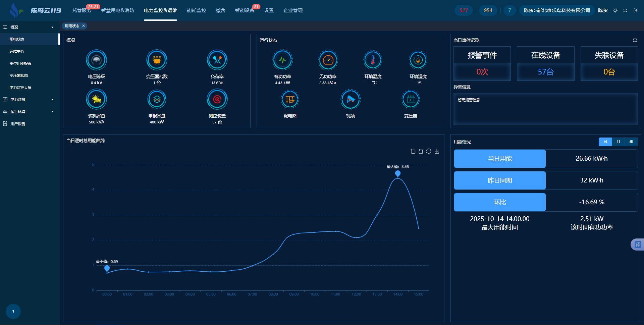The height and width of the screenshot is (325, 644).
Task: Switch energy usage view to 月
Action: coord(618,142)
